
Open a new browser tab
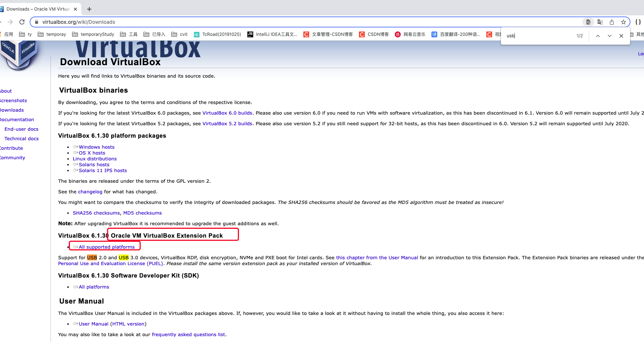(x=89, y=9)
